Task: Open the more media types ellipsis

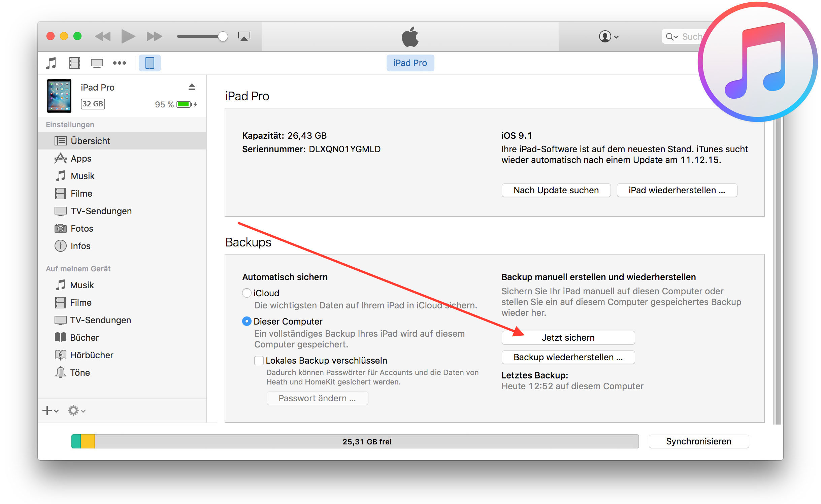Action: 120,63
